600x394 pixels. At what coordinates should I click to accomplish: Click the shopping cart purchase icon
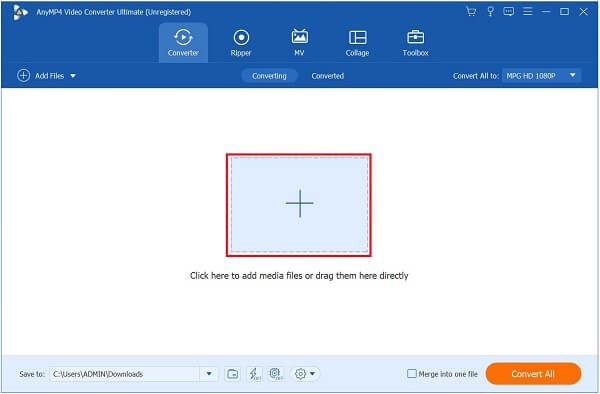471,11
